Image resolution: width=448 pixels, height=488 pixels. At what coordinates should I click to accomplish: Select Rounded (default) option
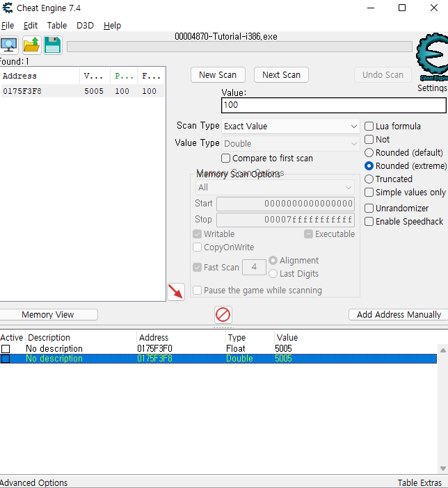click(x=369, y=152)
